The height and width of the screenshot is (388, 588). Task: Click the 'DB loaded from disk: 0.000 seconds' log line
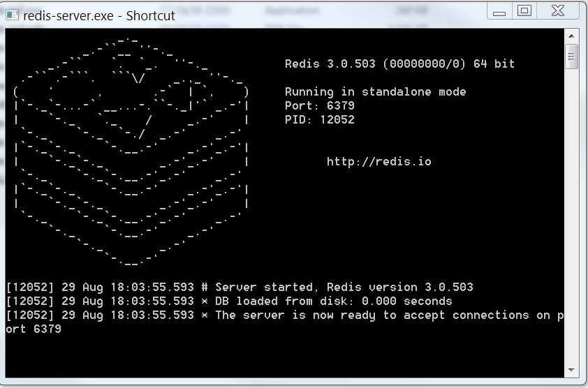[229, 301]
